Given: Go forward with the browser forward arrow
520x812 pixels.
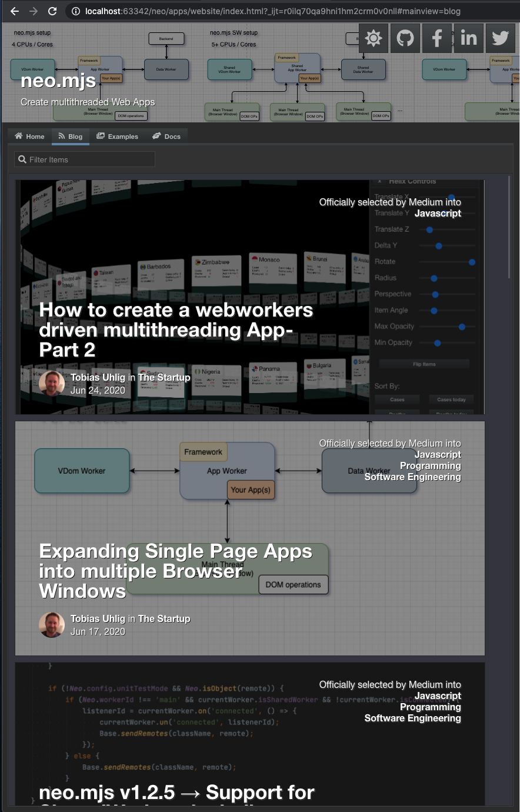Looking at the screenshot, I should [x=34, y=11].
